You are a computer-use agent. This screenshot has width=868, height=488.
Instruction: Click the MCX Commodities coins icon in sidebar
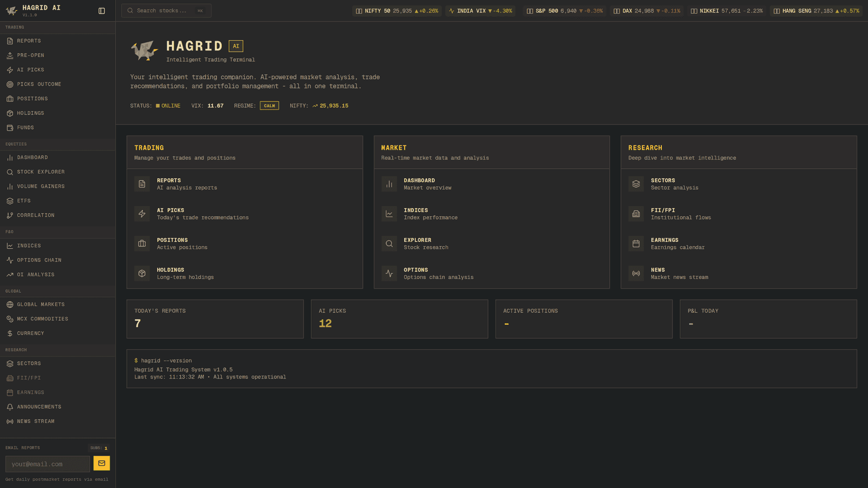pyautogui.click(x=10, y=319)
